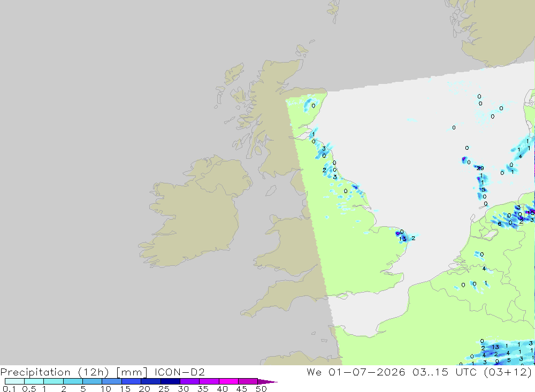Click the 45–50 mm magenta-purple legend swatch
535x392 pixels.
(248, 381)
